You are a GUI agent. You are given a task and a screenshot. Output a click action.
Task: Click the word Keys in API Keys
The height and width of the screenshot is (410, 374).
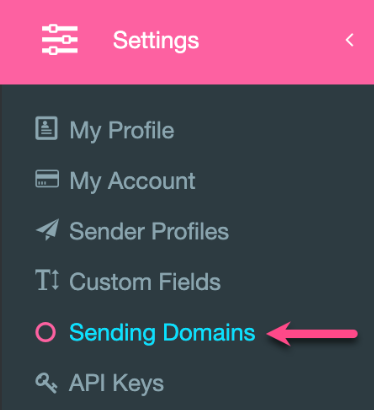click(x=138, y=384)
